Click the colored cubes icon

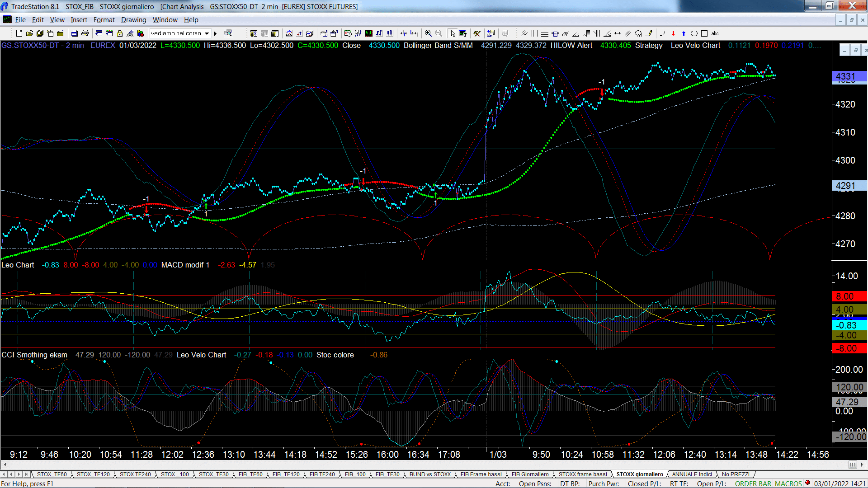[x=140, y=33]
